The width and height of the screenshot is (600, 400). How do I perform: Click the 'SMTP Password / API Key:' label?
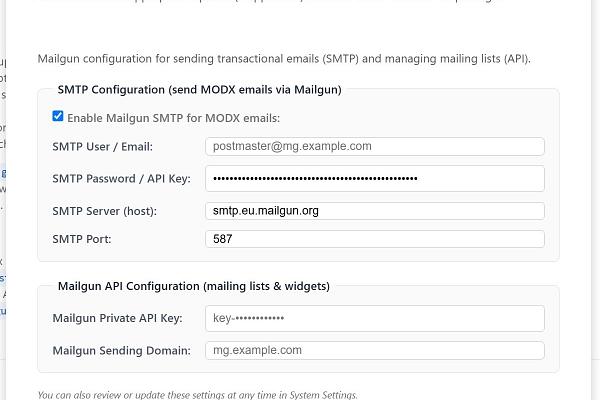click(x=122, y=179)
